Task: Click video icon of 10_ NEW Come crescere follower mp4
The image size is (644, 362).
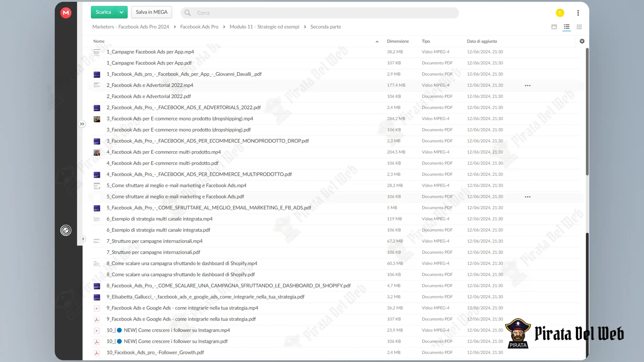Action: pos(97,331)
